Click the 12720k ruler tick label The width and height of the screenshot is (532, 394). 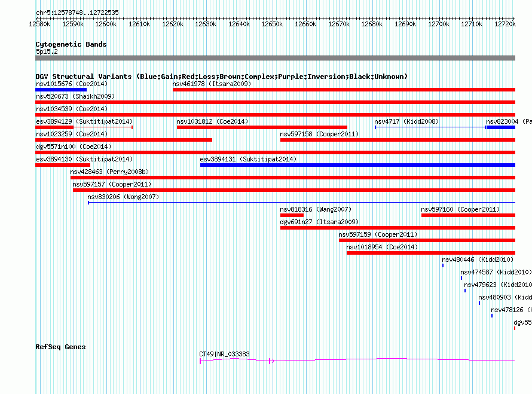(505, 24)
